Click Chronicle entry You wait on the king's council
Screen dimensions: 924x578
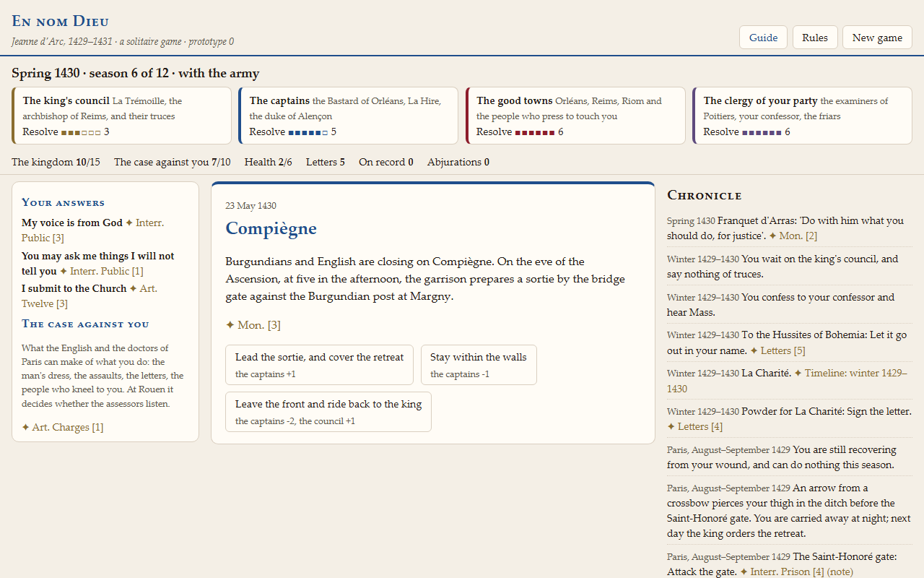click(789, 267)
